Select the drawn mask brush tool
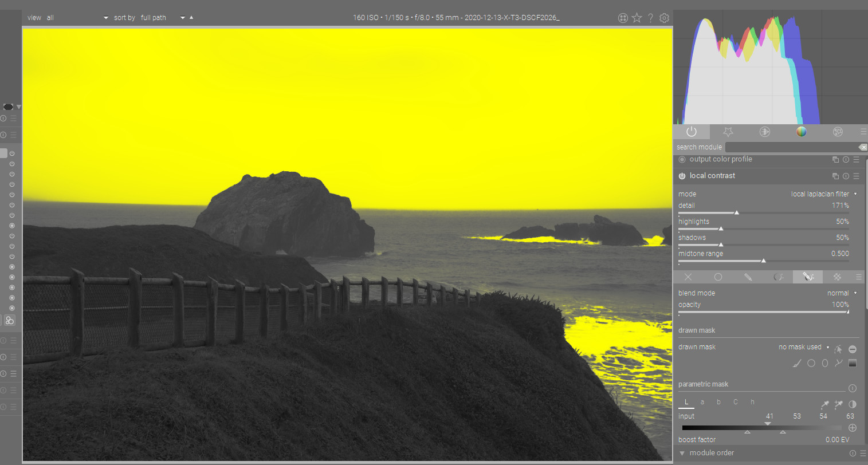Image resolution: width=868 pixels, height=465 pixels. [x=797, y=363]
